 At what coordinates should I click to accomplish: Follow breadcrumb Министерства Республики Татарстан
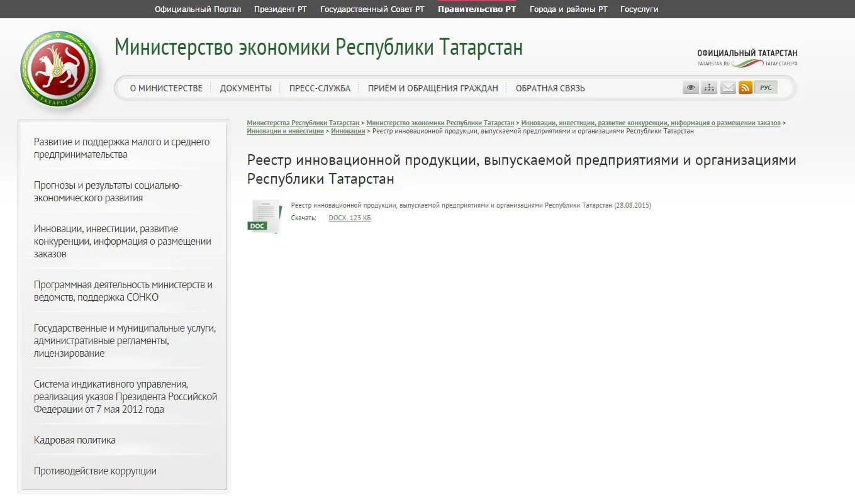pos(303,123)
